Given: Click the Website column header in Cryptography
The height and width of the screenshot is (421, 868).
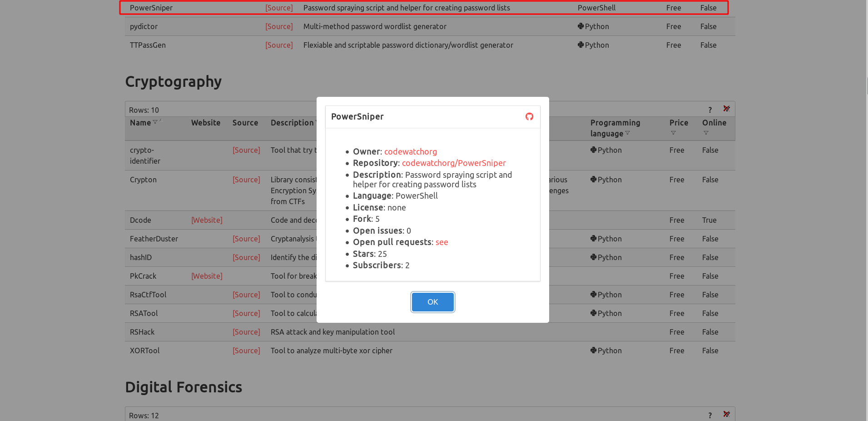Looking at the screenshot, I should 206,123.
